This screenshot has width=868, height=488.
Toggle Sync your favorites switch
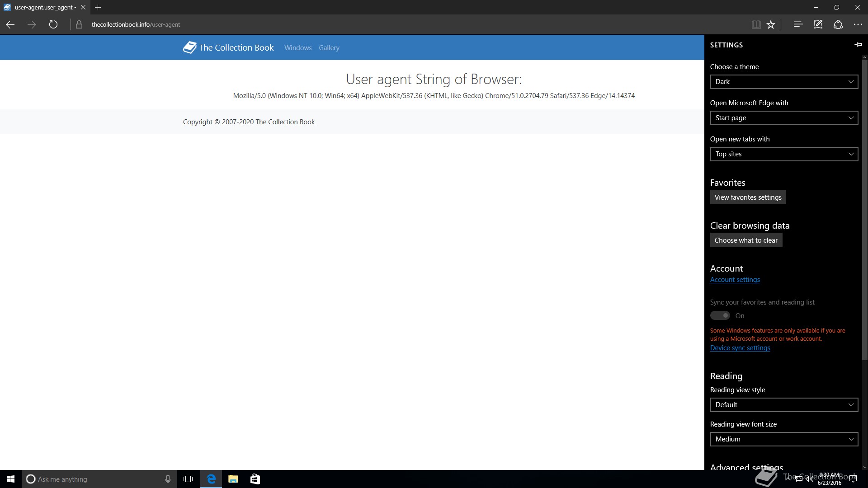(x=720, y=315)
